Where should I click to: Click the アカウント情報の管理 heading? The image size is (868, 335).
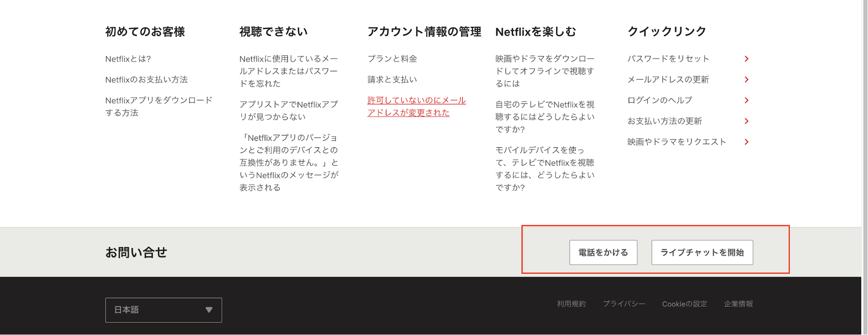click(424, 32)
